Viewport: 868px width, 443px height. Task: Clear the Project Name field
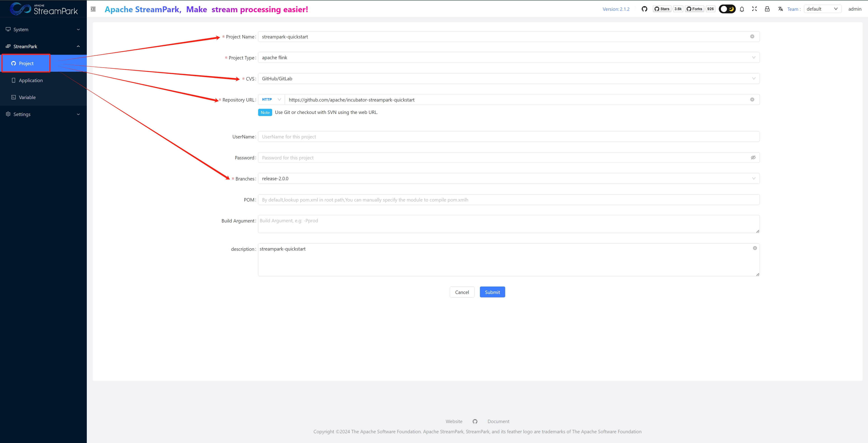pyautogui.click(x=752, y=36)
